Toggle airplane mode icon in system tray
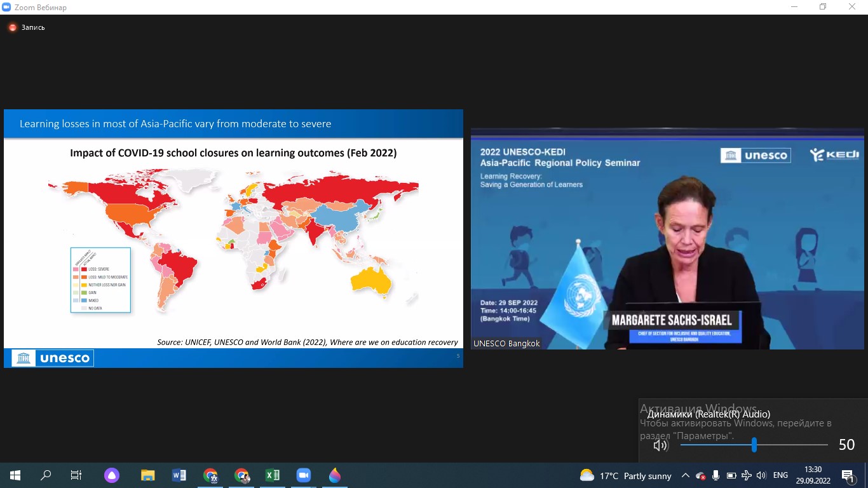868x488 pixels. tap(747, 475)
